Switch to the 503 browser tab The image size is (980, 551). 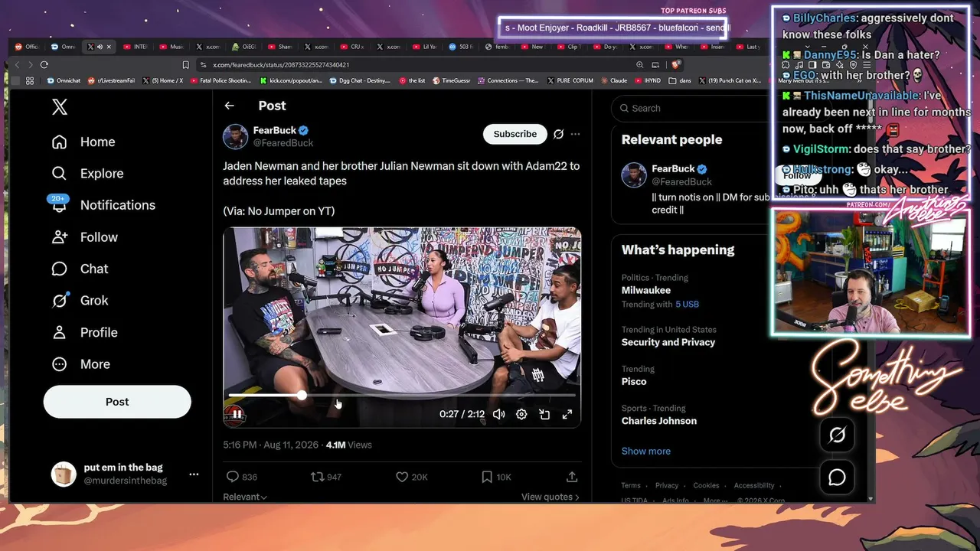[x=462, y=47]
